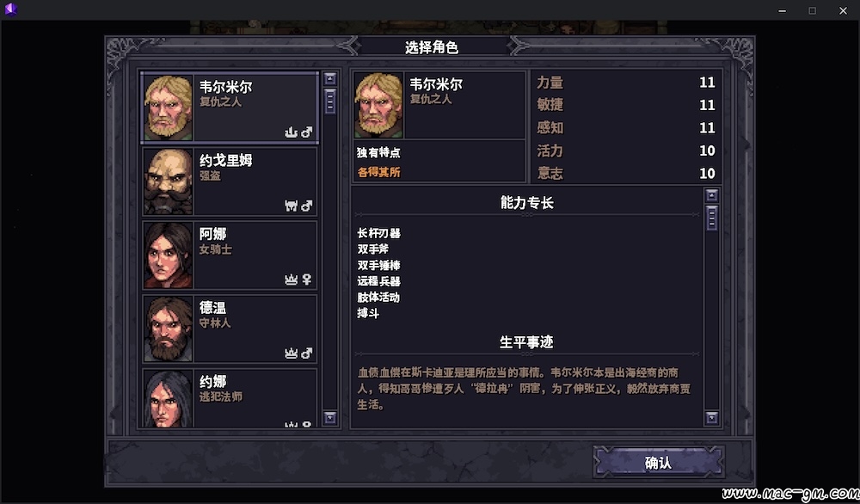Click character list scroll down arrow
The height and width of the screenshot is (504, 860).
[329, 418]
